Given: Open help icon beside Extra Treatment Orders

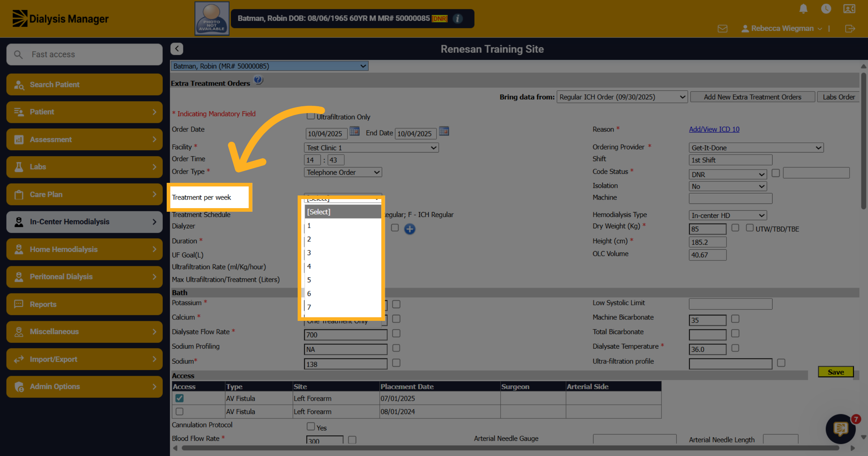Looking at the screenshot, I should click(258, 80).
